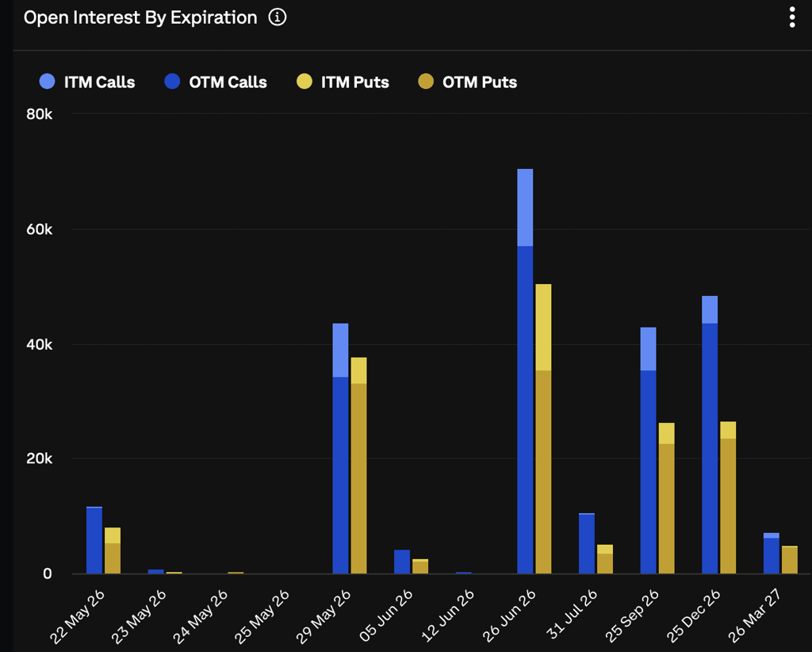Click the 29 May 26 axis label
The image size is (812, 652).
[x=324, y=617]
